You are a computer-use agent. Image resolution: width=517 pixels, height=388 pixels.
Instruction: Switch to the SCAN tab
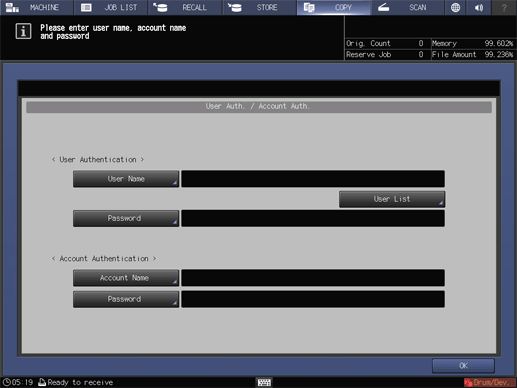pyautogui.click(x=408, y=7)
